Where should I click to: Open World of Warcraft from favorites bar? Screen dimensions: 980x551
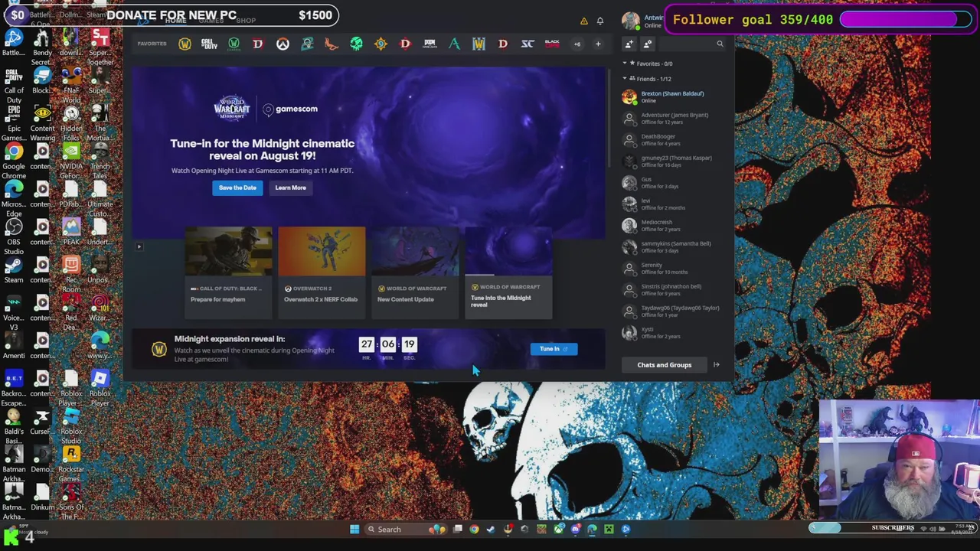click(185, 44)
